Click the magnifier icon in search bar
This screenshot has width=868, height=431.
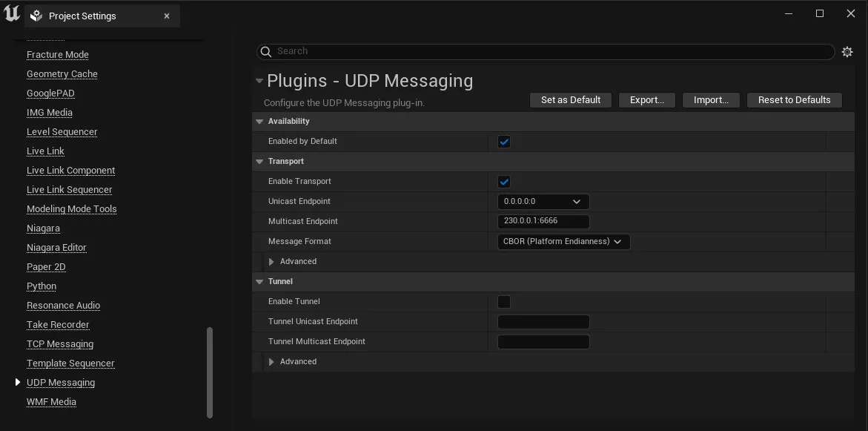click(x=265, y=51)
